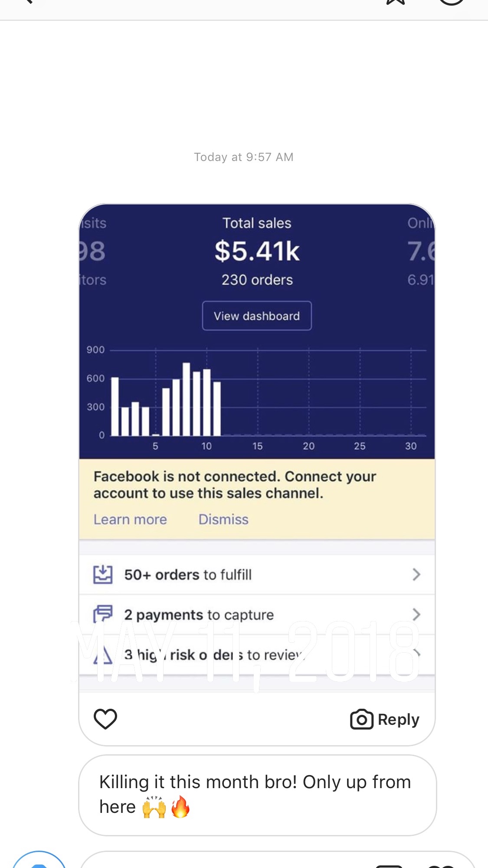The width and height of the screenshot is (488, 868).
Task: Tap the Today at 9:57 AM timestamp
Action: click(244, 157)
